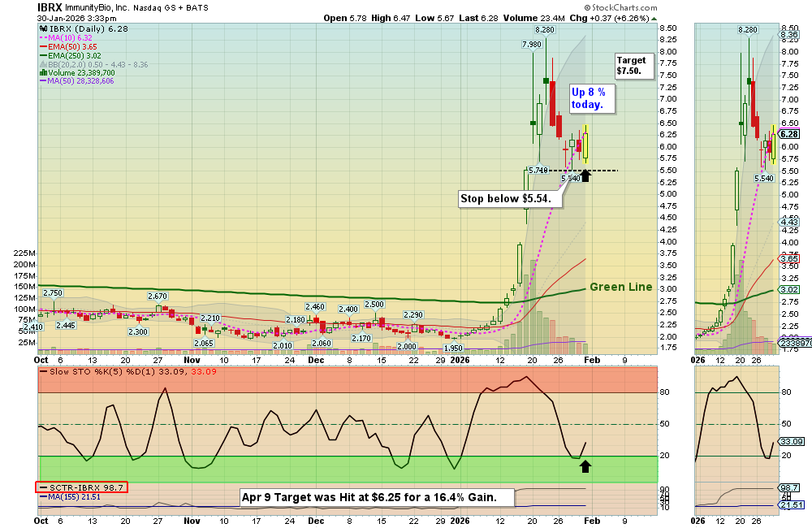812x528 pixels.
Task: Click the red-boxed SCTR-IBRX 98.7 label
Action: pyautogui.click(x=80, y=487)
